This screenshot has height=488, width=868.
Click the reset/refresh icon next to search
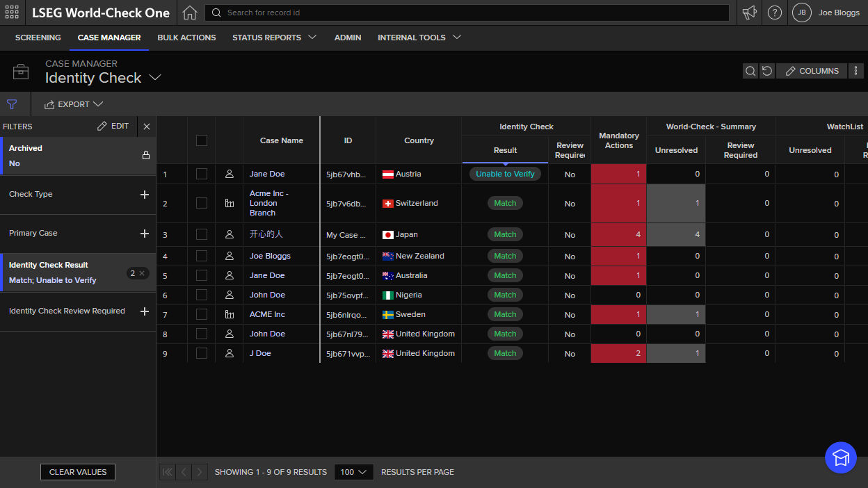766,70
